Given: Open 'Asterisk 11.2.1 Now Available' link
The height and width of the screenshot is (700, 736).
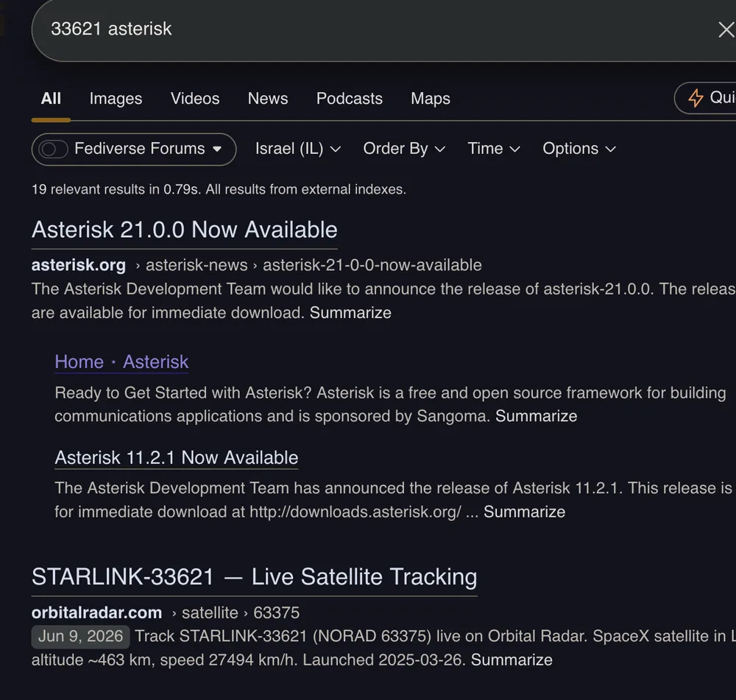Looking at the screenshot, I should coord(177,458).
